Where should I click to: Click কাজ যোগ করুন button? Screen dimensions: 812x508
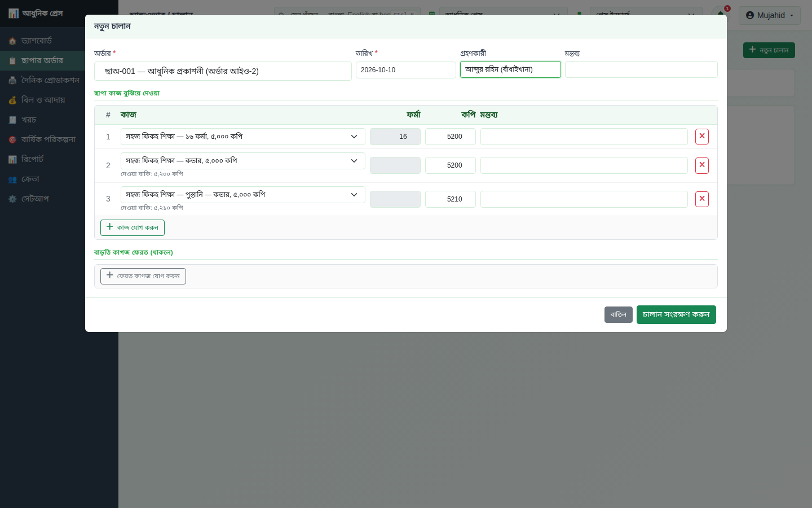(133, 227)
